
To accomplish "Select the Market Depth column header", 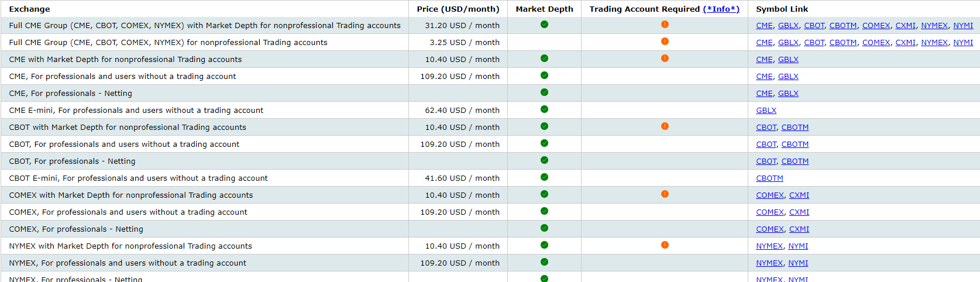I will [544, 9].
